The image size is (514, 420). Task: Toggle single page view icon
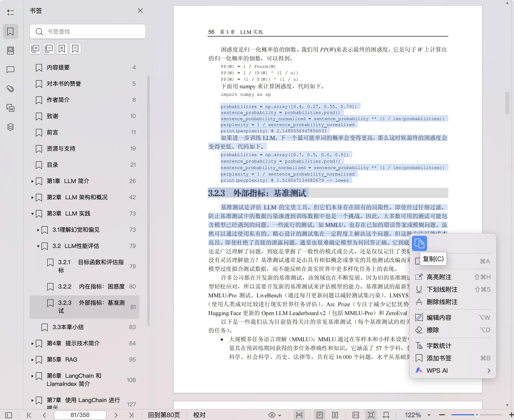pyautogui.click(x=320, y=415)
